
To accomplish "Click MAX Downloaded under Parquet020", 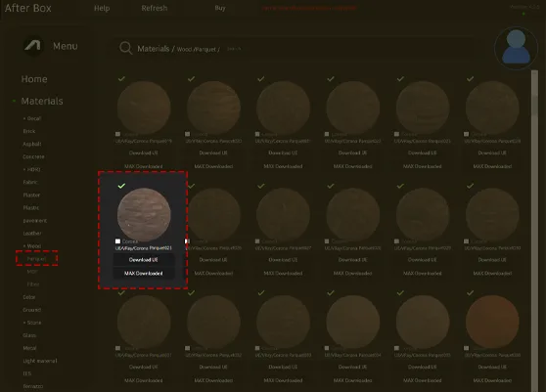I will click(x=213, y=166).
